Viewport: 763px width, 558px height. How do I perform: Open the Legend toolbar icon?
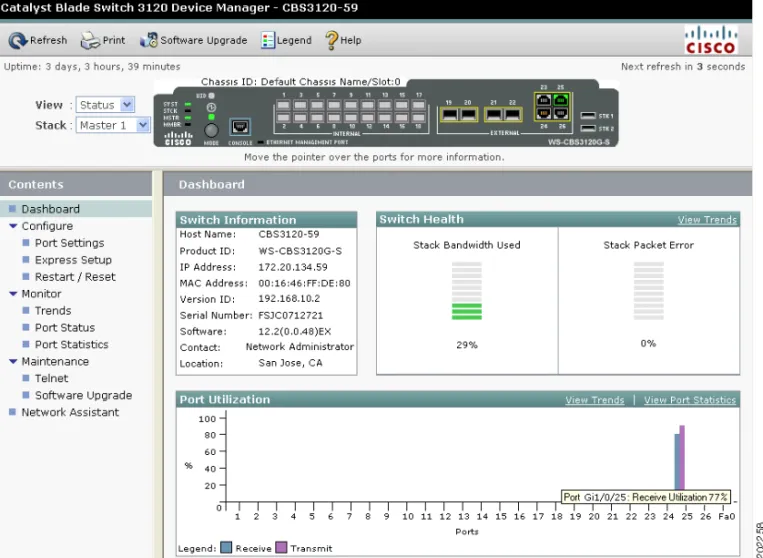(x=268, y=40)
